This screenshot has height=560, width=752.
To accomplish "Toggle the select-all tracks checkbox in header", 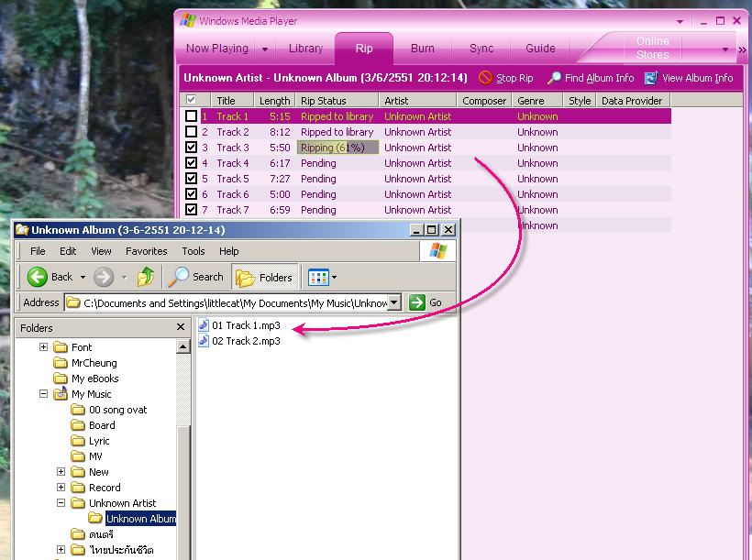I will (x=191, y=100).
